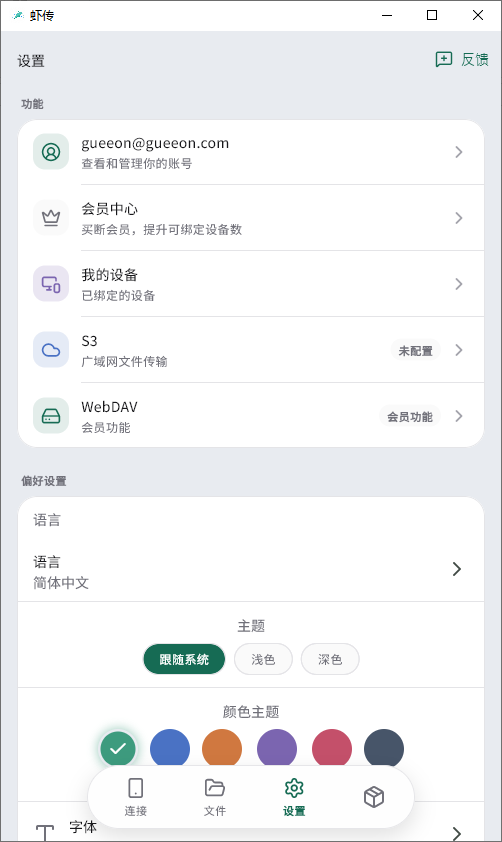Select the 深色 dark theme
The width and height of the screenshot is (502, 842).
[x=330, y=659]
